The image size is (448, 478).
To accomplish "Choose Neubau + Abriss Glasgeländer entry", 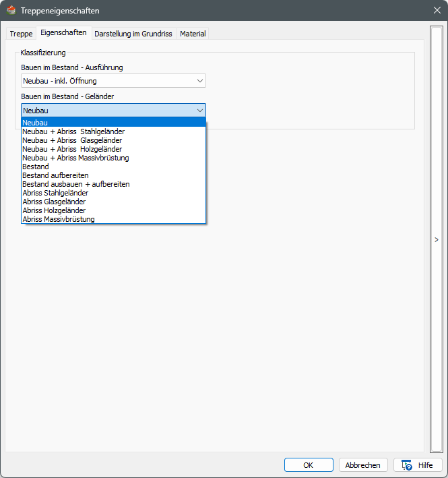I will (x=72, y=140).
